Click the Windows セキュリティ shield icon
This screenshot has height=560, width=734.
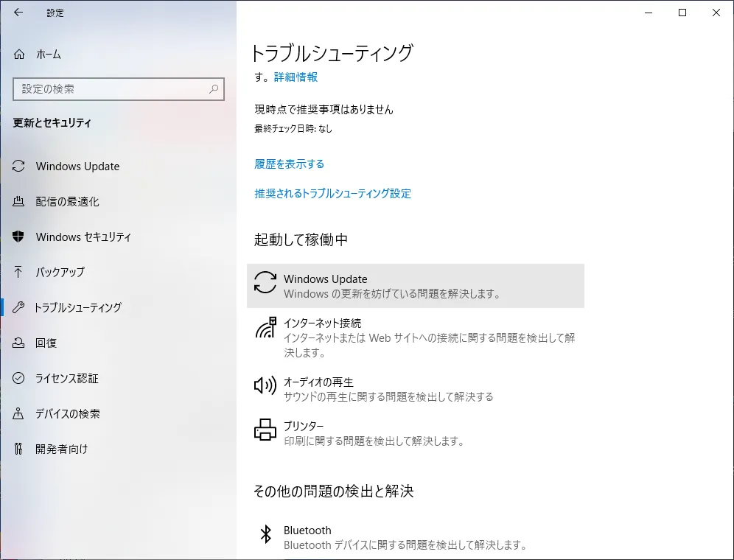click(18, 237)
